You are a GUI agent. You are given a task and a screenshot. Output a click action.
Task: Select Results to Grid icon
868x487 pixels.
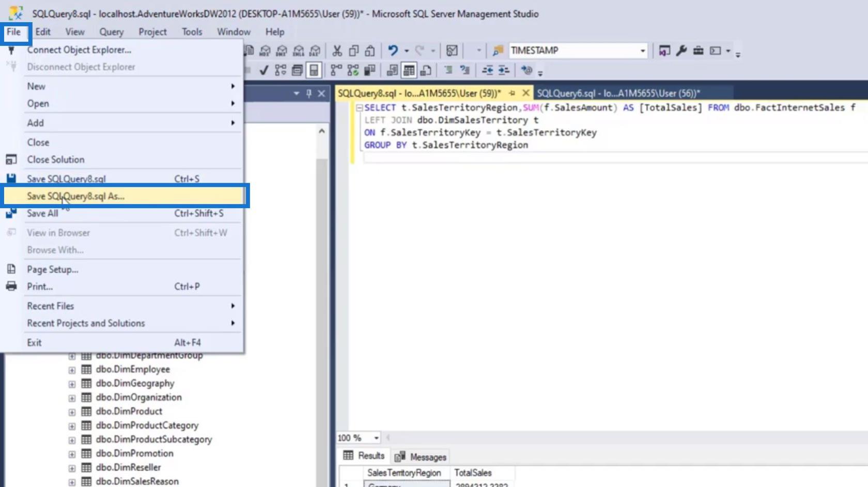(x=409, y=70)
